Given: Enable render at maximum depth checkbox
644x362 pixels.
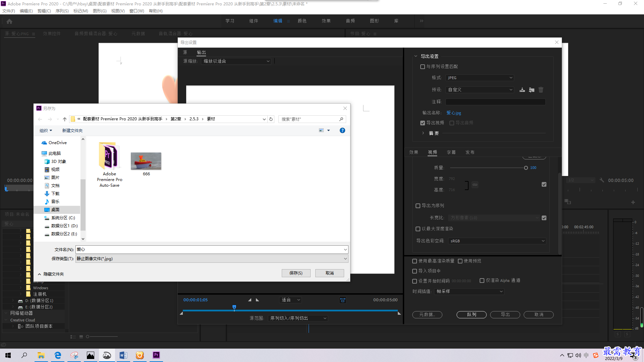Looking at the screenshot, I should 418,229.
